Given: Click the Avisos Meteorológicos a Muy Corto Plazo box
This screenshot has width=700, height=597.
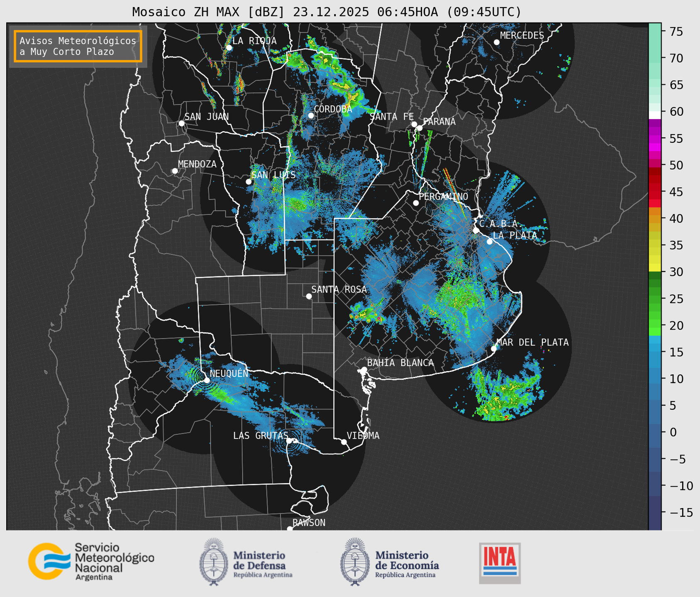Looking at the screenshot, I should pos(78,46).
